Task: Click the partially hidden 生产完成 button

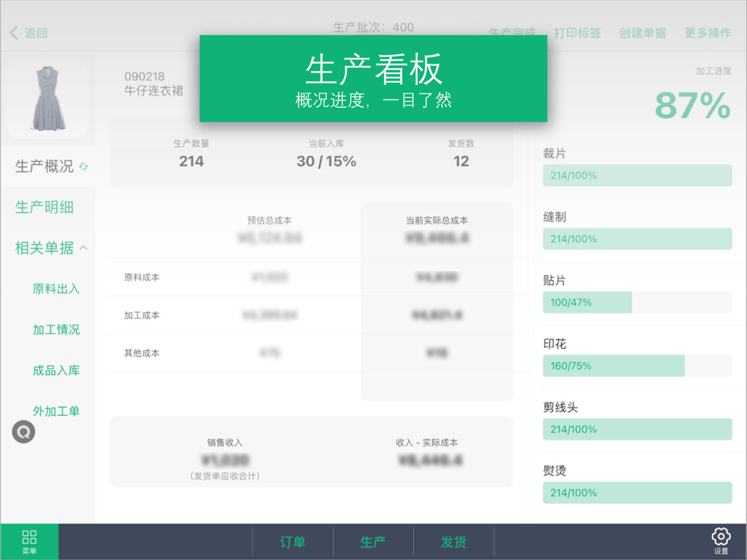Action: click(x=512, y=33)
